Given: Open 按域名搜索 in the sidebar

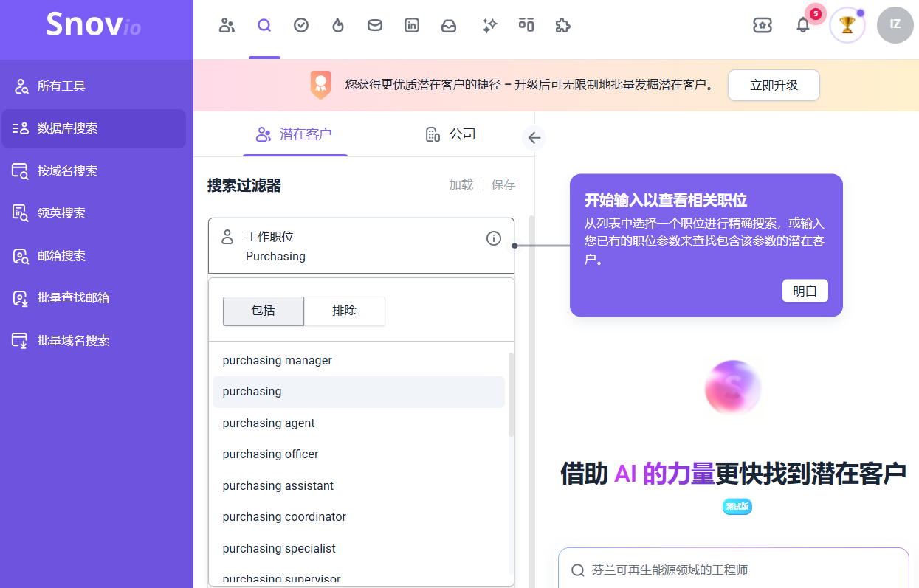Looking at the screenshot, I should click(x=94, y=171).
